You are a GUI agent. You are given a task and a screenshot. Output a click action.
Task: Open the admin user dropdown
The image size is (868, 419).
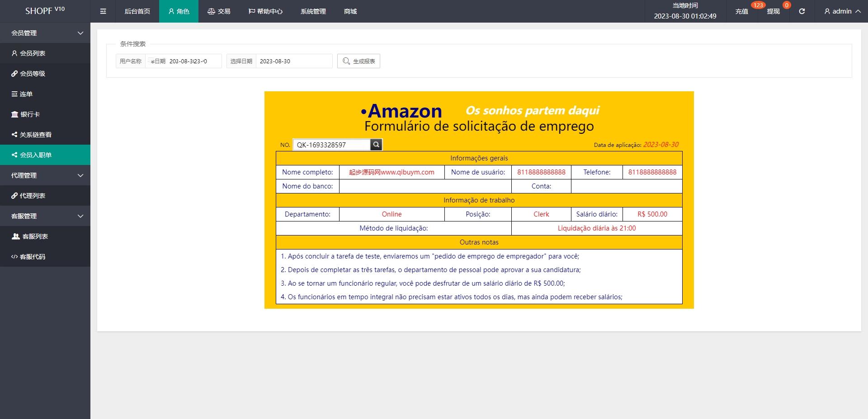tap(842, 11)
